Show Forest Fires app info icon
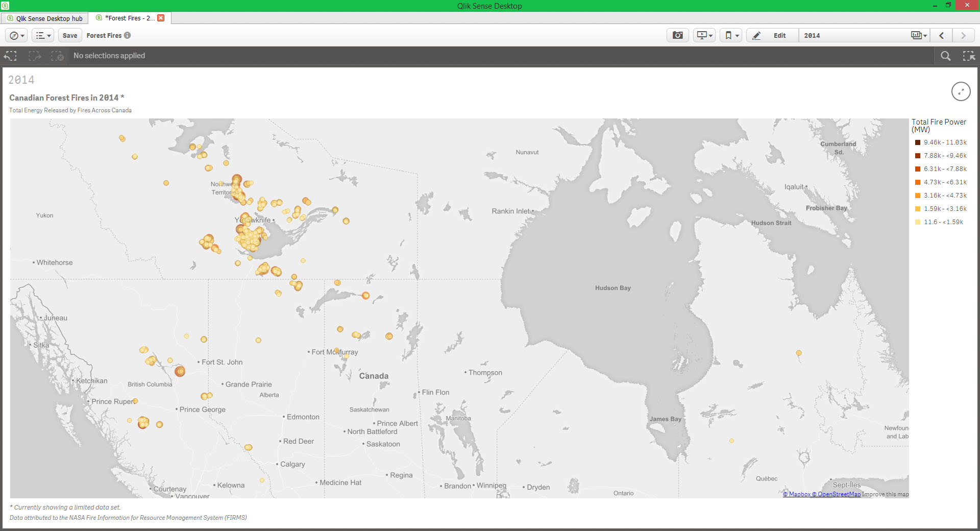980x531 pixels. click(x=128, y=35)
